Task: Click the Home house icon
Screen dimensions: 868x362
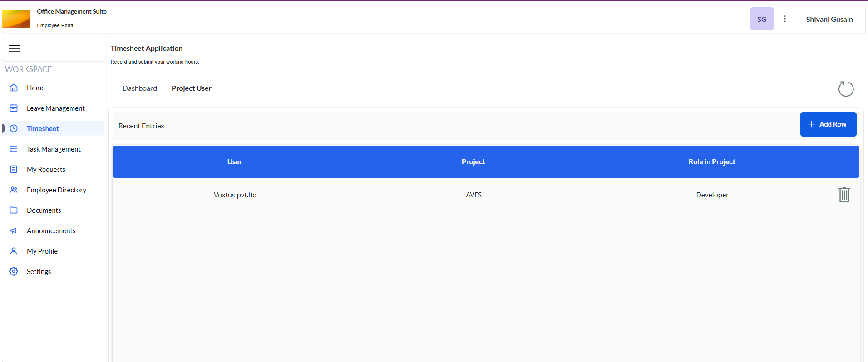Action: tap(14, 88)
